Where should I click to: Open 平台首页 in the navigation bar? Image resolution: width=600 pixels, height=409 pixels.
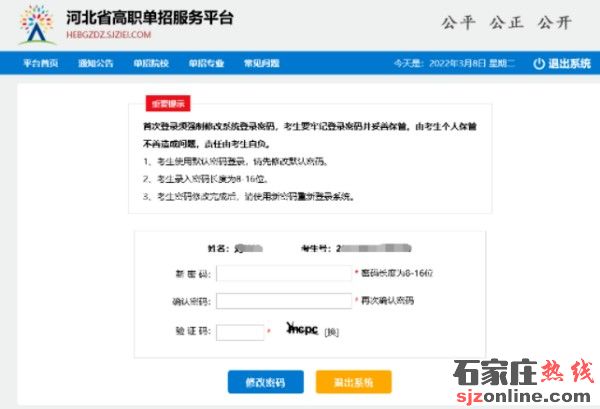[x=41, y=63]
